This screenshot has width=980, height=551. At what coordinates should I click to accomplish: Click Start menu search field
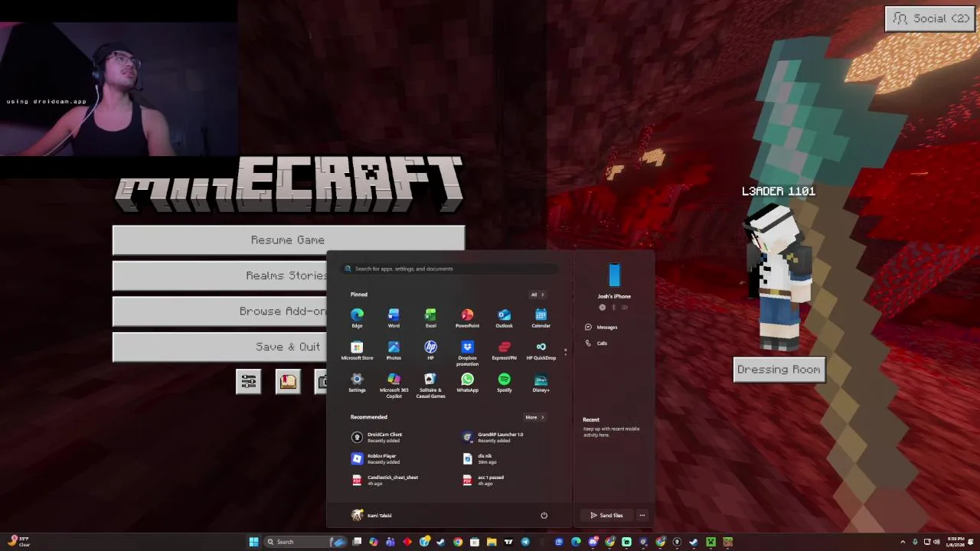click(450, 269)
